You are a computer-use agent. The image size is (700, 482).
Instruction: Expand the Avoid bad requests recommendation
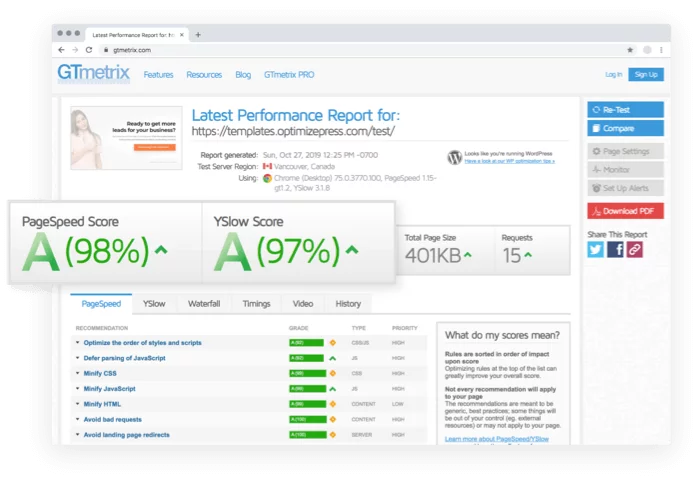point(77,420)
